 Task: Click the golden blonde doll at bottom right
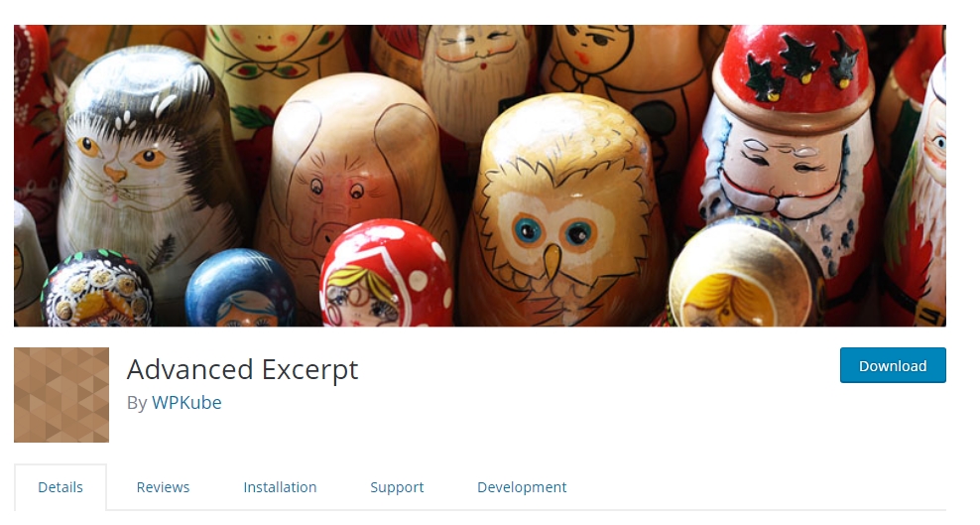(744, 275)
